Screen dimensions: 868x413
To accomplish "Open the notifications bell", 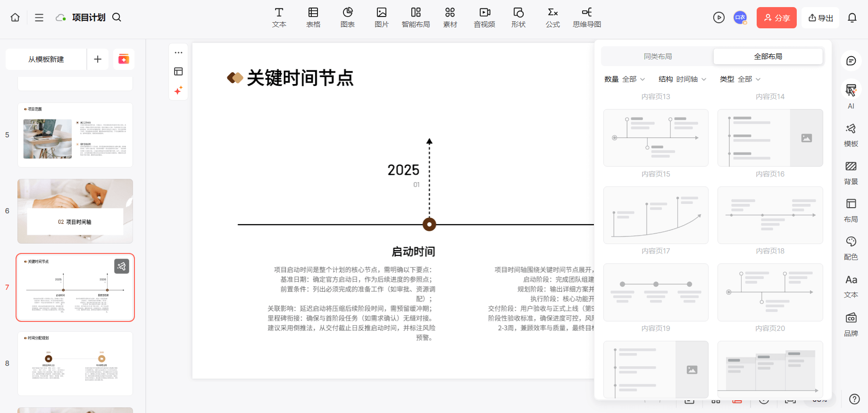I will (852, 17).
